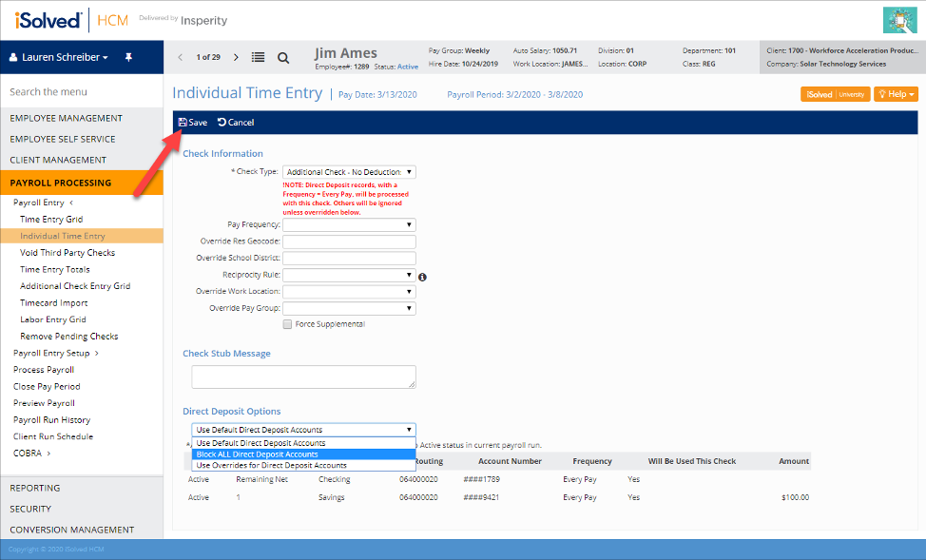Viewport: 926px width, 560px height.
Task: Click the Active status link
Action: (x=408, y=67)
